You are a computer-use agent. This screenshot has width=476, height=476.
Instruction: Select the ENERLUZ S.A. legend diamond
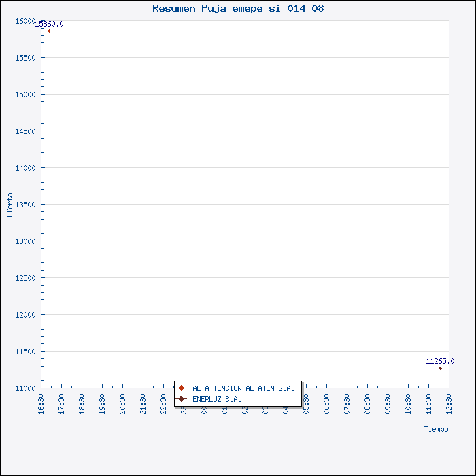point(182,399)
